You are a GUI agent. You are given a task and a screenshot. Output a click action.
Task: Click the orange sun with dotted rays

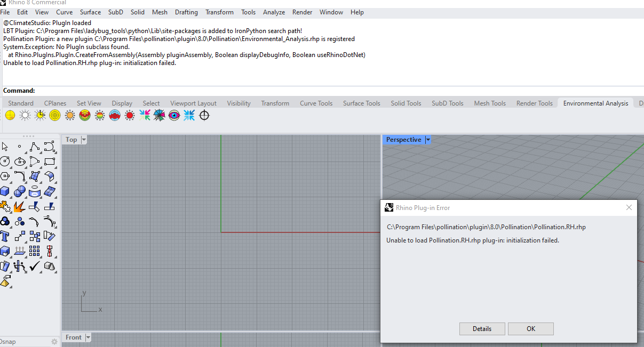pyautogui.click(x=70, y=115)
